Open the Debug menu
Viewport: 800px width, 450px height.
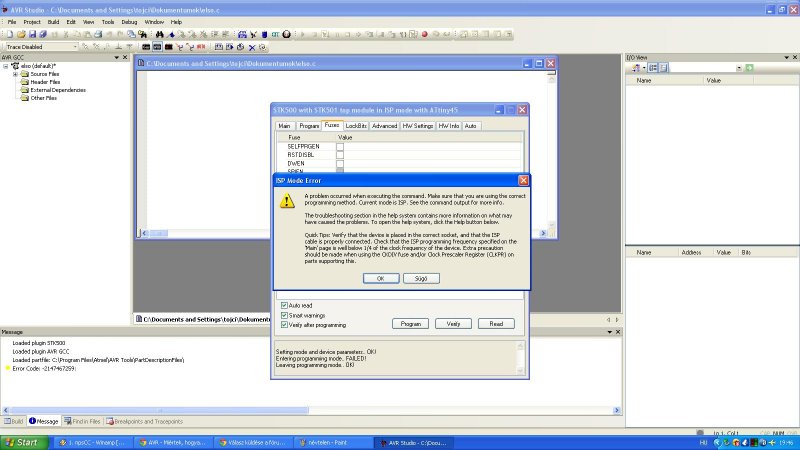pyautogui.click(x=129, y=22)
